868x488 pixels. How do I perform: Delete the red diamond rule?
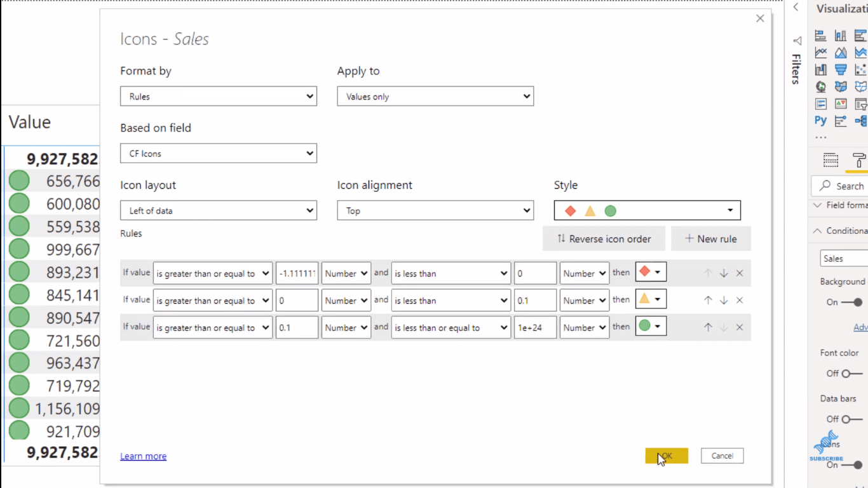click(740, 273)
